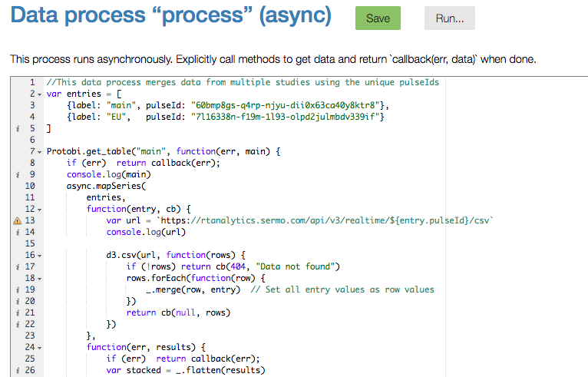
Task: Collapse the rows.forEach fold on line 18
Action: [39, 279]
